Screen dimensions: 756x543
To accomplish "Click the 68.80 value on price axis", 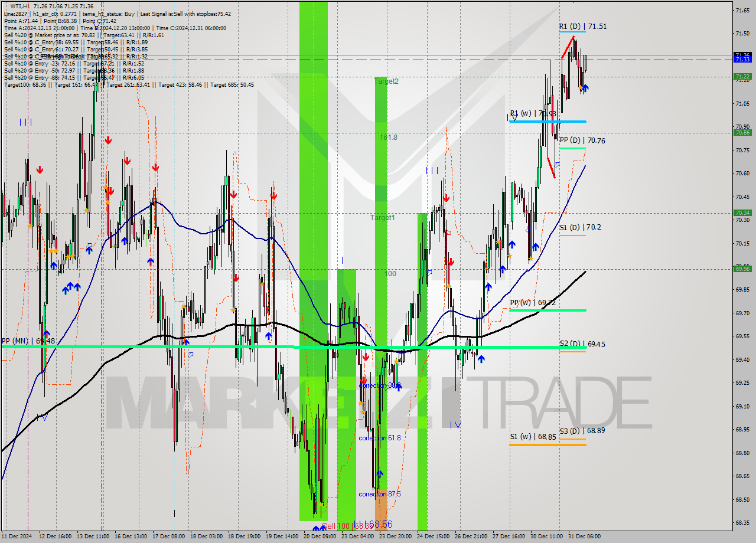I will pos(742,453).
